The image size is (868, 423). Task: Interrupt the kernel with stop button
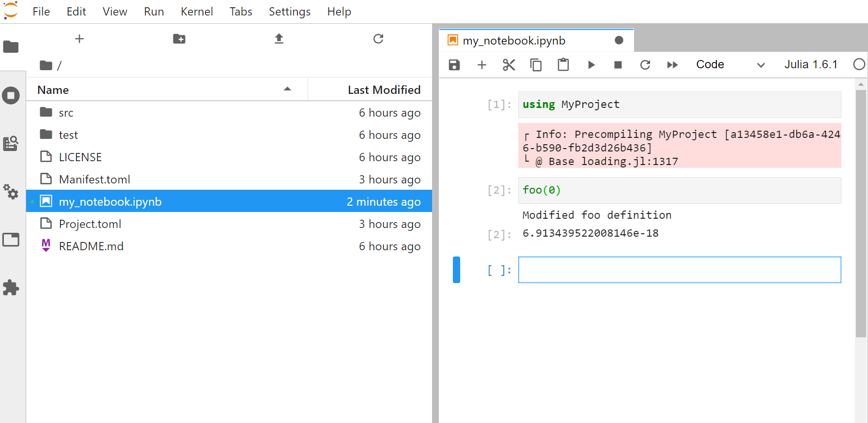tap(618, 65)
